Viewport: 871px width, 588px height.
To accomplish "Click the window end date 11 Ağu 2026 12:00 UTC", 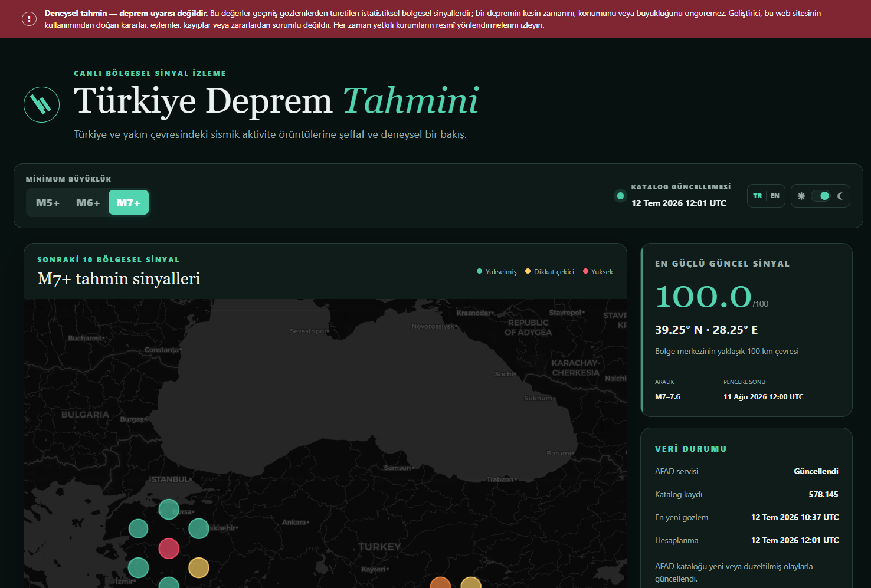I will [x=764, y=397].
